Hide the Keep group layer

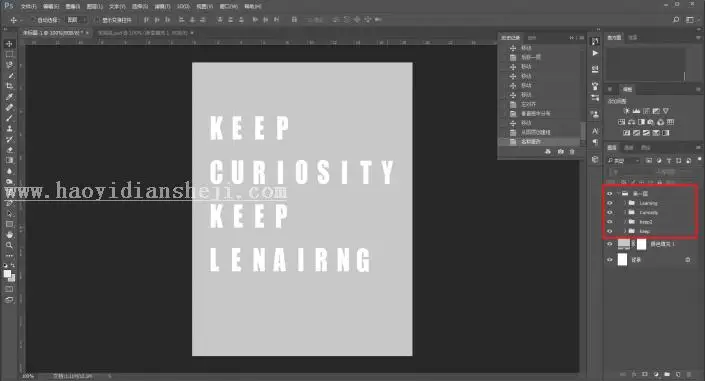(x=610, y=231)
